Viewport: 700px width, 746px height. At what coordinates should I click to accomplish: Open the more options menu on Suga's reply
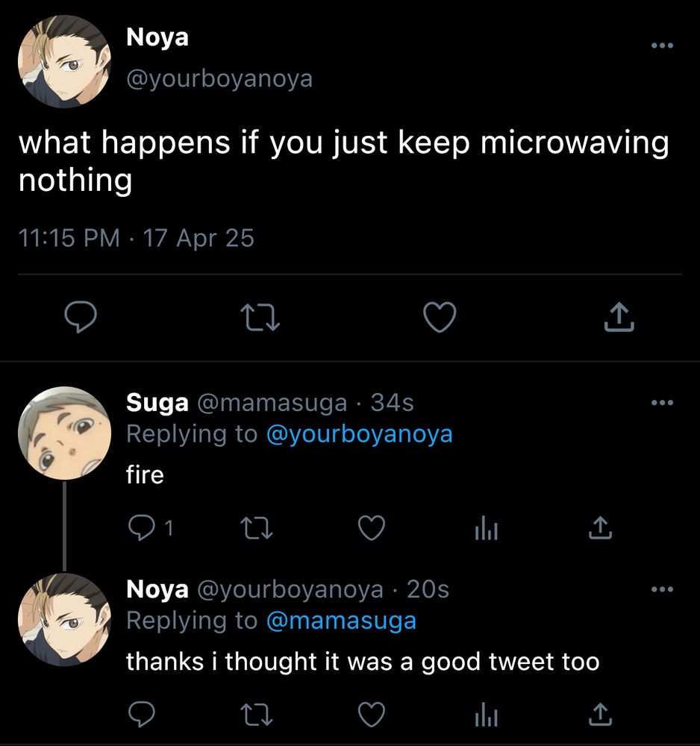661,401
